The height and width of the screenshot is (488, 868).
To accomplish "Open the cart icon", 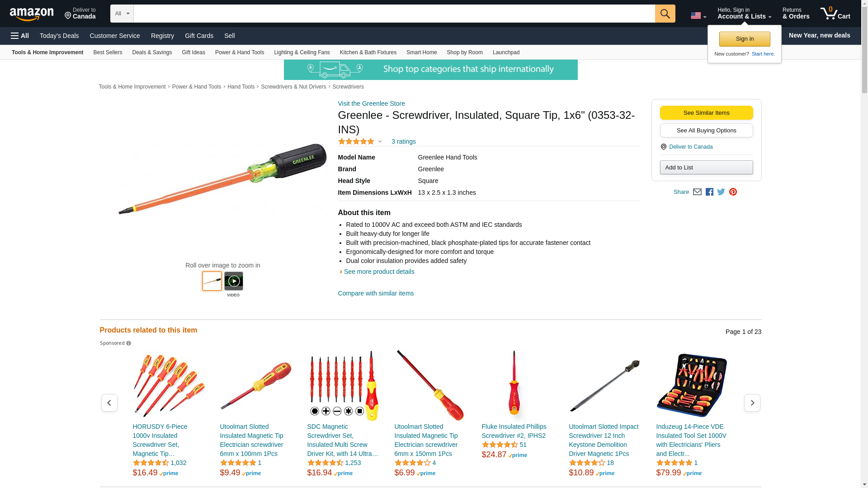I will [835, 14].
